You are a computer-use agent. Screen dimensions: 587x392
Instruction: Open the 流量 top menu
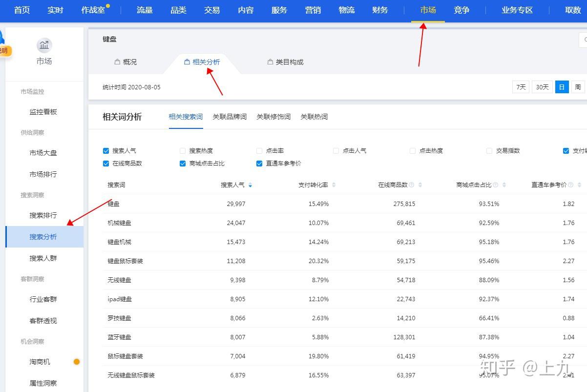[x=145, y=10]
